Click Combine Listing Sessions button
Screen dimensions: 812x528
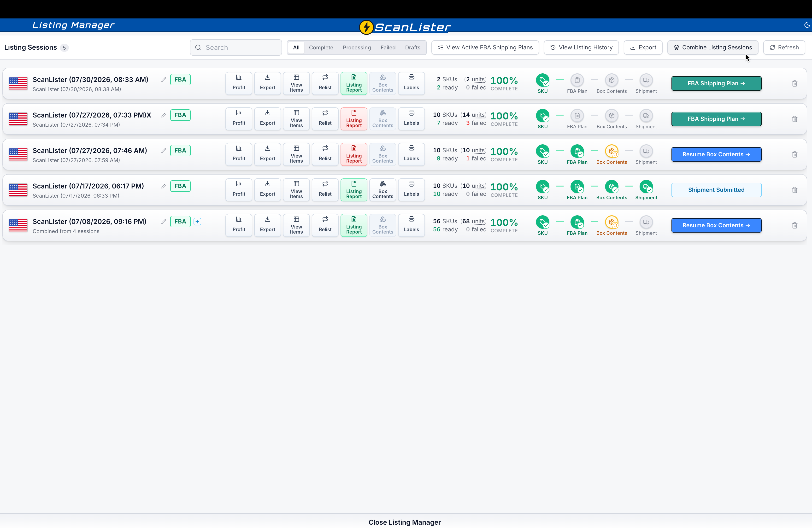(x=713, y=47)
